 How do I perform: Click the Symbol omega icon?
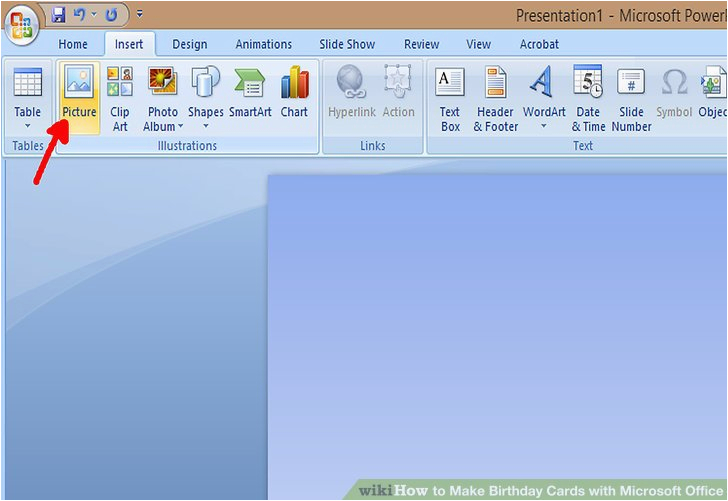674,82
